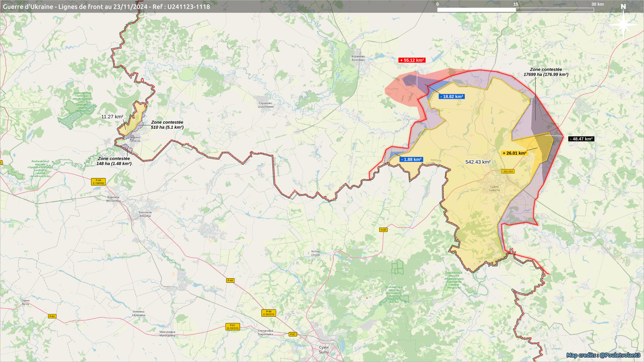
Task: Click the Map credits @Pouletvolant3 text
Action: (x=603, y=355)
